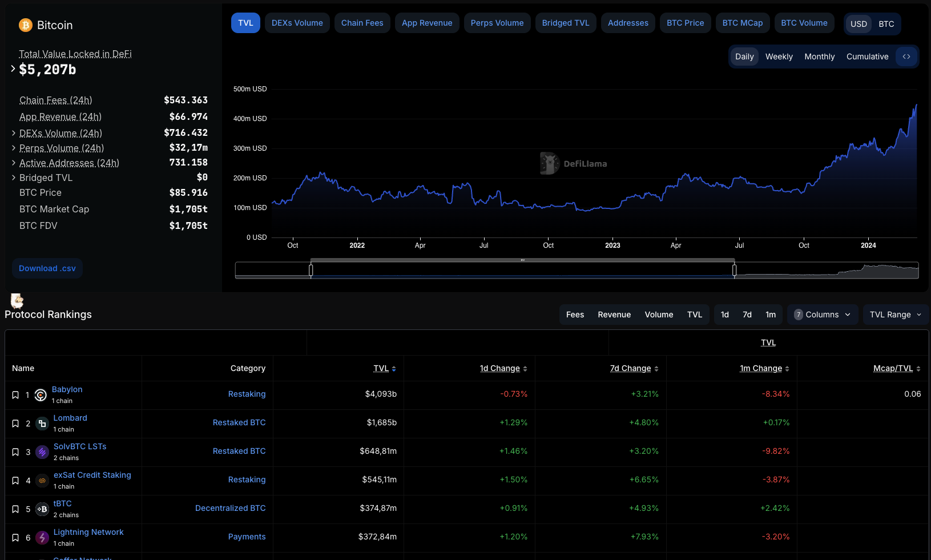Show Perps Volume on the chart

(497, 23)
